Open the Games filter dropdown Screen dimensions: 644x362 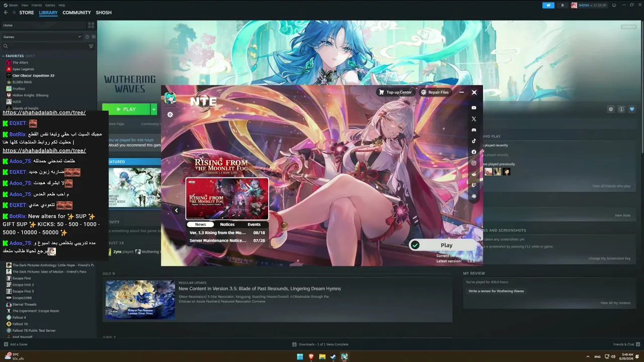click(42, 37)
